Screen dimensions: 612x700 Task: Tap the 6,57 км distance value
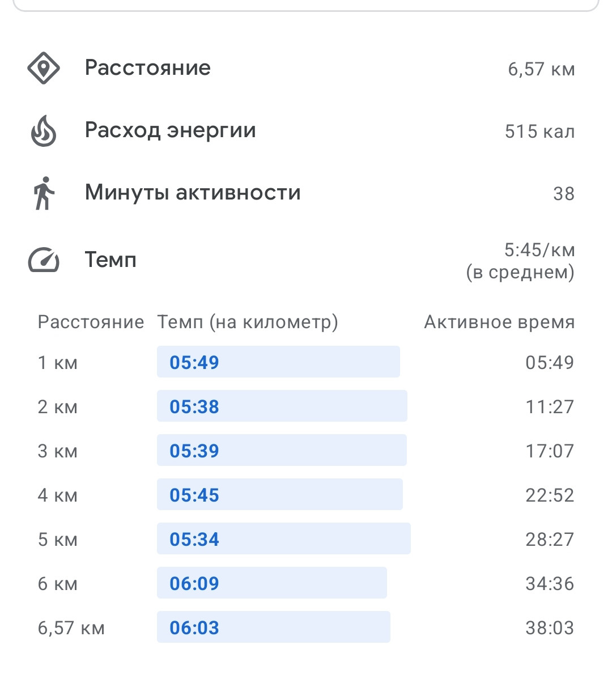(x=541, y=69)
